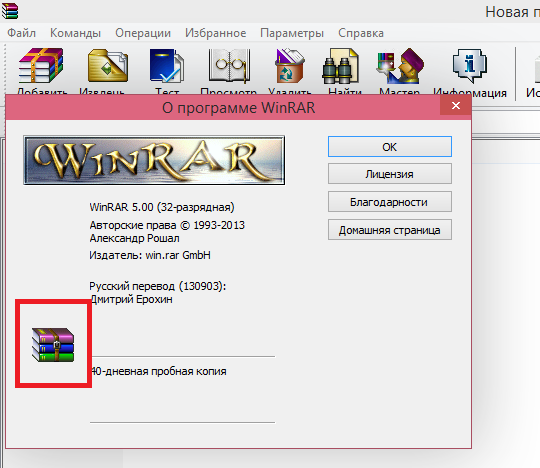Click the Лицензия button
This screenshot has width=540, height=468.
pos(390,174)
